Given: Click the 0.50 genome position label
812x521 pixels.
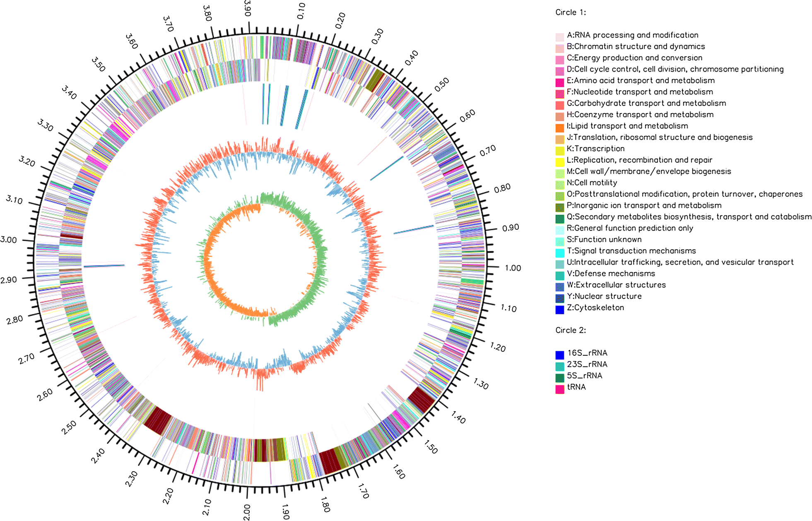Looking at the screenshot, I should (442, 85).
